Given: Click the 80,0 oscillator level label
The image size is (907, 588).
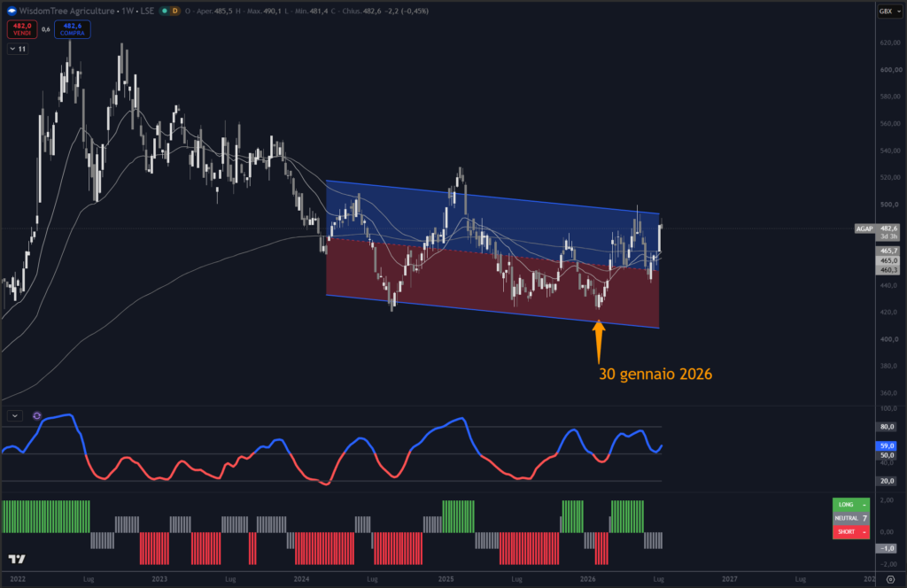Looking at the screenshot, I should click(x=887, y=427).
